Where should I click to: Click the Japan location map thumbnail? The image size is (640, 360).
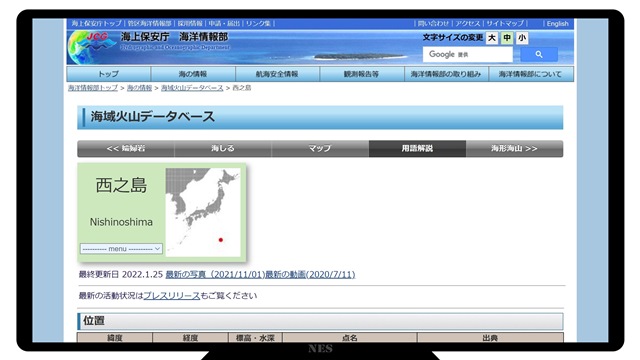[203, 212]
